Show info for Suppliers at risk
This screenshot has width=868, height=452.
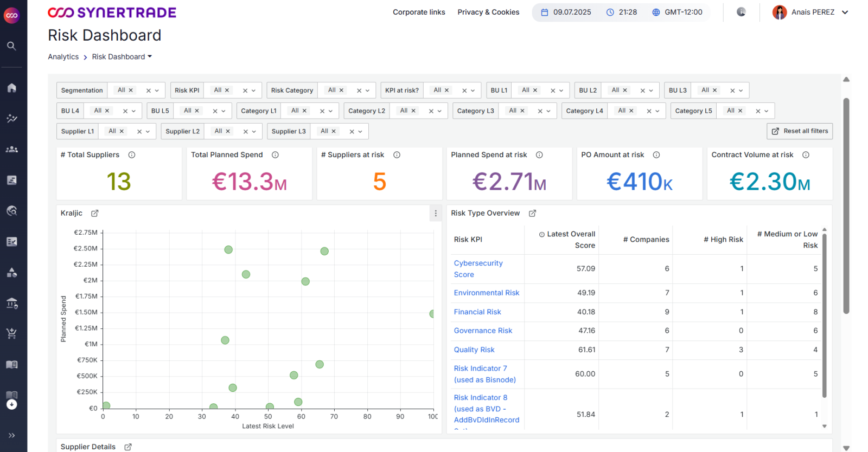(397, 155)
